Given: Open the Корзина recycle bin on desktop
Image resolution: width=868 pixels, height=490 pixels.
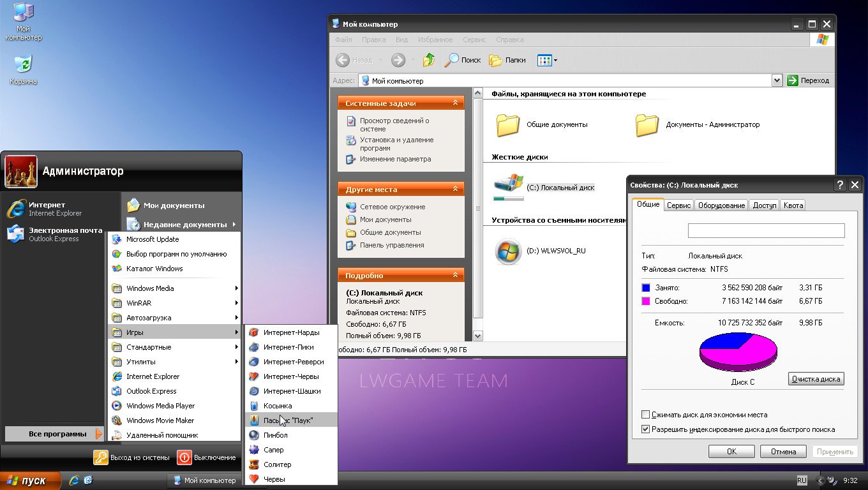Looking at the screenshot, I should pos(23,65).
